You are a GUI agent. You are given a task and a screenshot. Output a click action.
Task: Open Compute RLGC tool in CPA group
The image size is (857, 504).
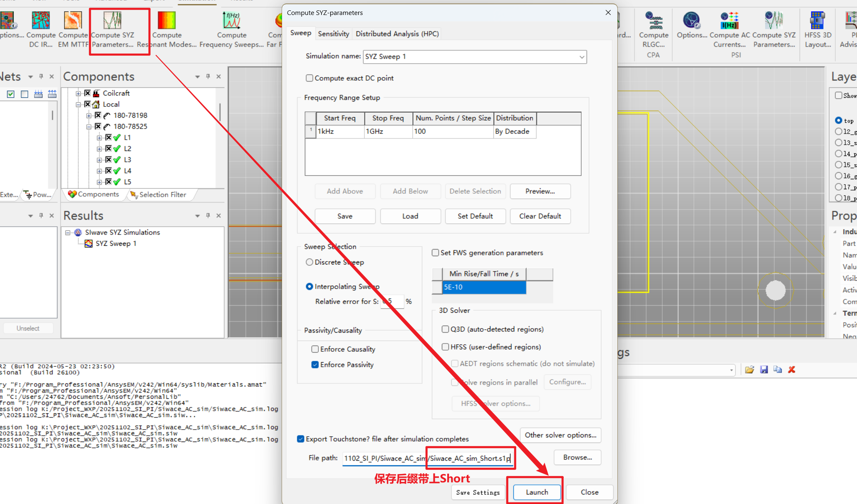[654, 21]
